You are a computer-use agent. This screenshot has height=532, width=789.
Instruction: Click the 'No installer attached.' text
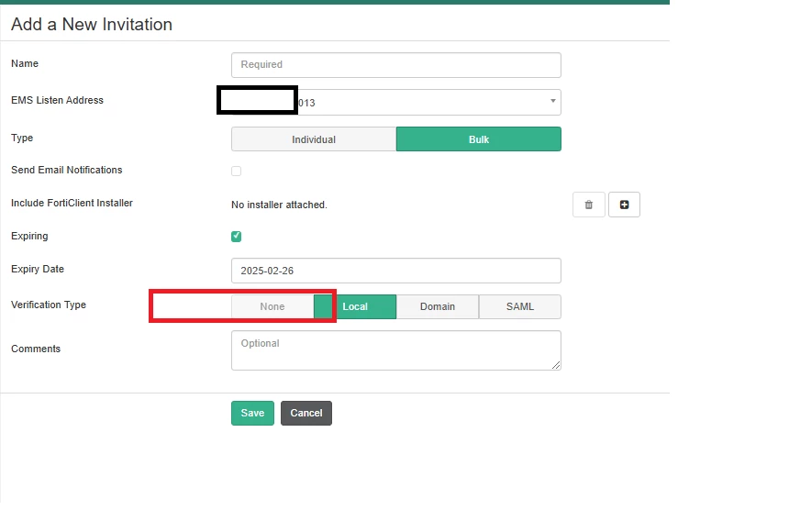coord(279,205)
